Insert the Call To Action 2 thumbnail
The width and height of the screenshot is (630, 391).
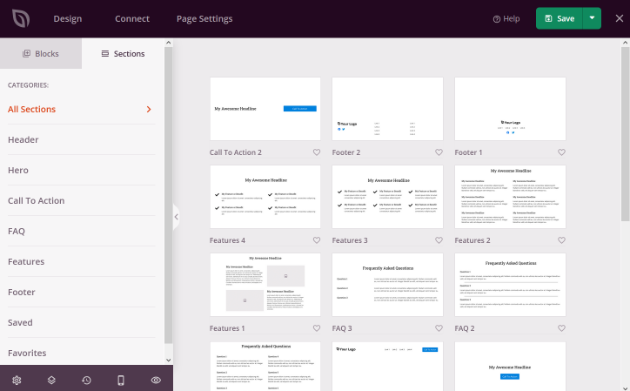pyautogui.click(x=265, y=109)
